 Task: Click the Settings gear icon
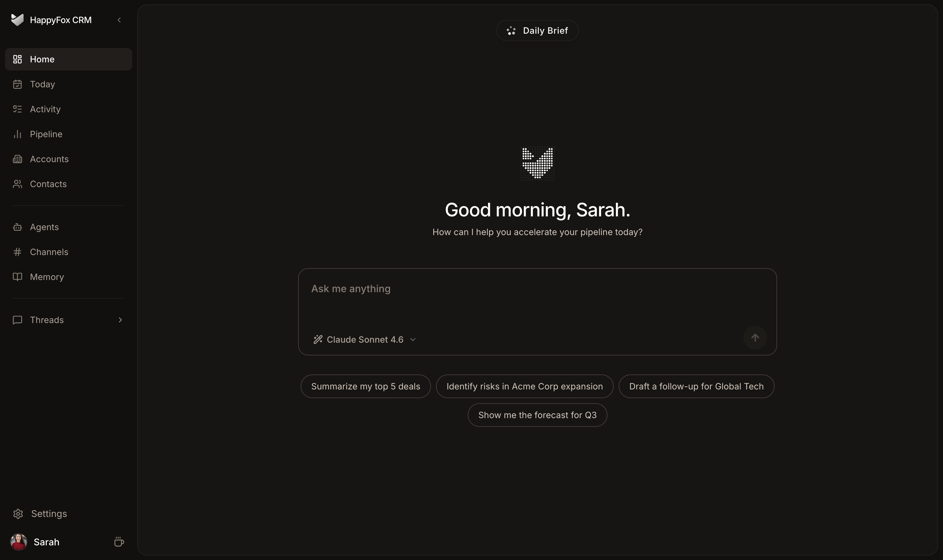(18, 514)
